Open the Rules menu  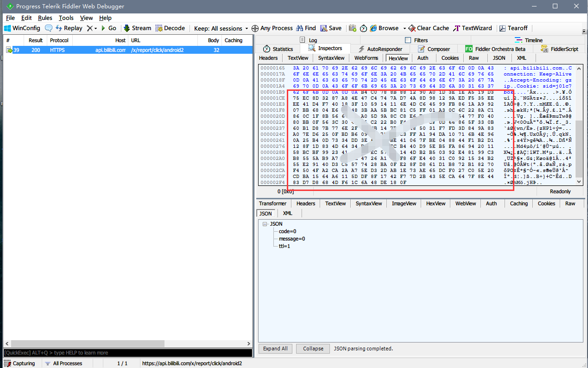coord(45,18)
